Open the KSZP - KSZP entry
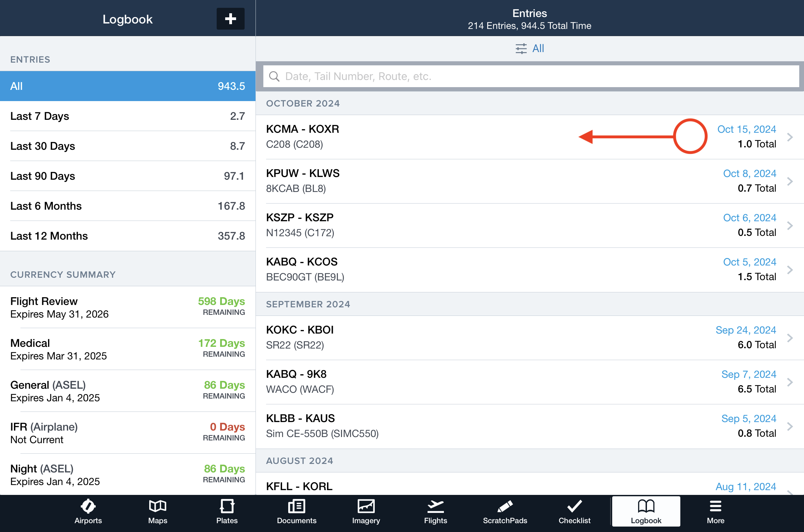 (x=530, y=225)
